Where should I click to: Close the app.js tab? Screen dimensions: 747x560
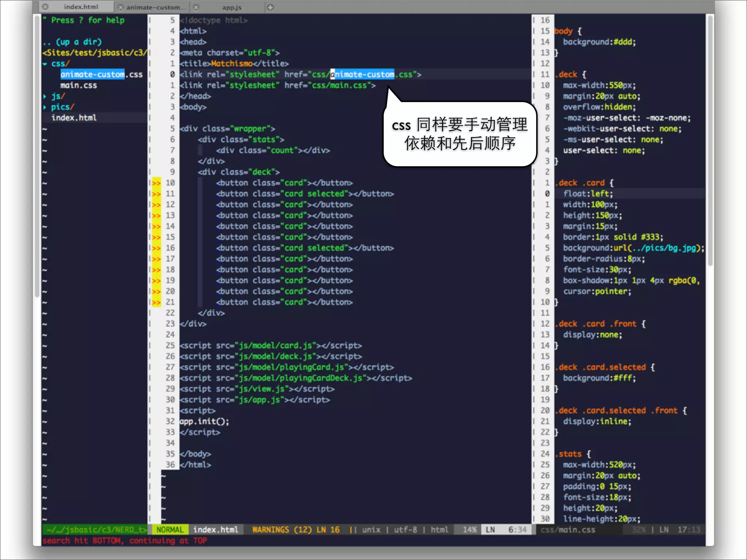coord(196,7)
